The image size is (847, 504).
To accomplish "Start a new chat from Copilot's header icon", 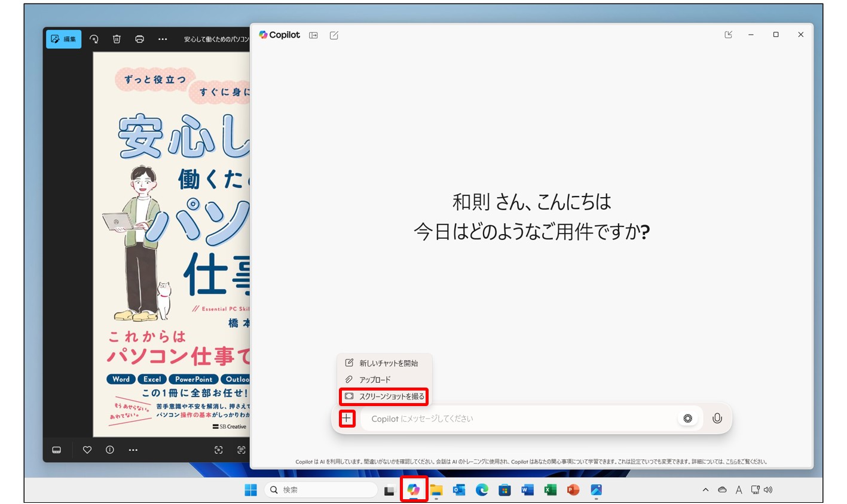I will 334,35.
